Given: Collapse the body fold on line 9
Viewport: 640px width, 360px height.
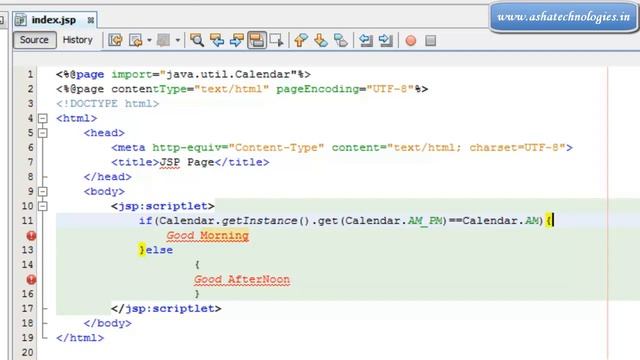Looking at the screenshot, I should (43, 191).
